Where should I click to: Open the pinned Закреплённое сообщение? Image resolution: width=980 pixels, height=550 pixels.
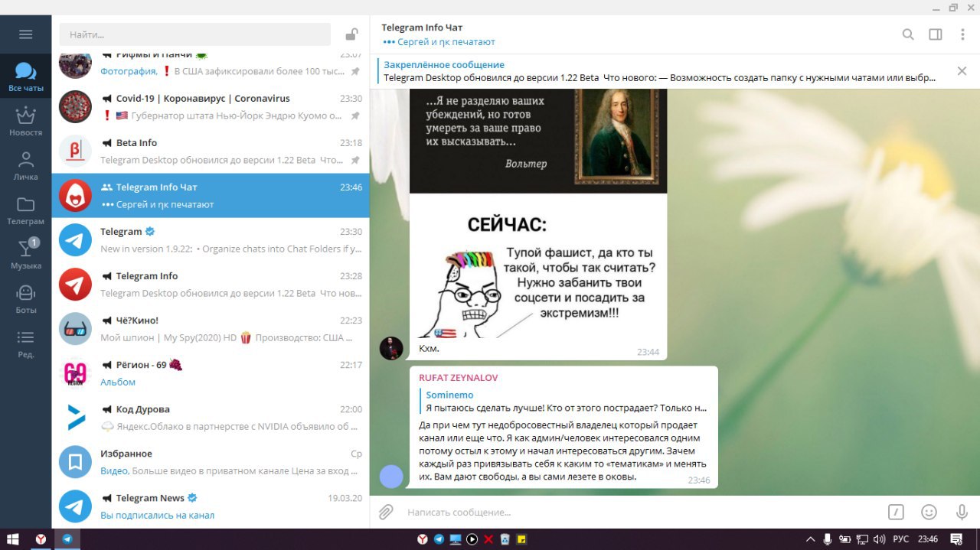[658, 71]
